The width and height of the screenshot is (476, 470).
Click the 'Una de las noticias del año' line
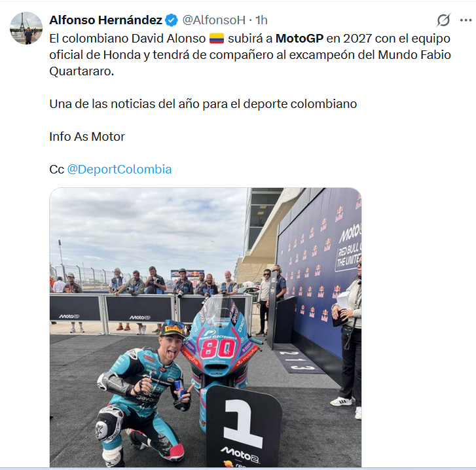(203, 104)
